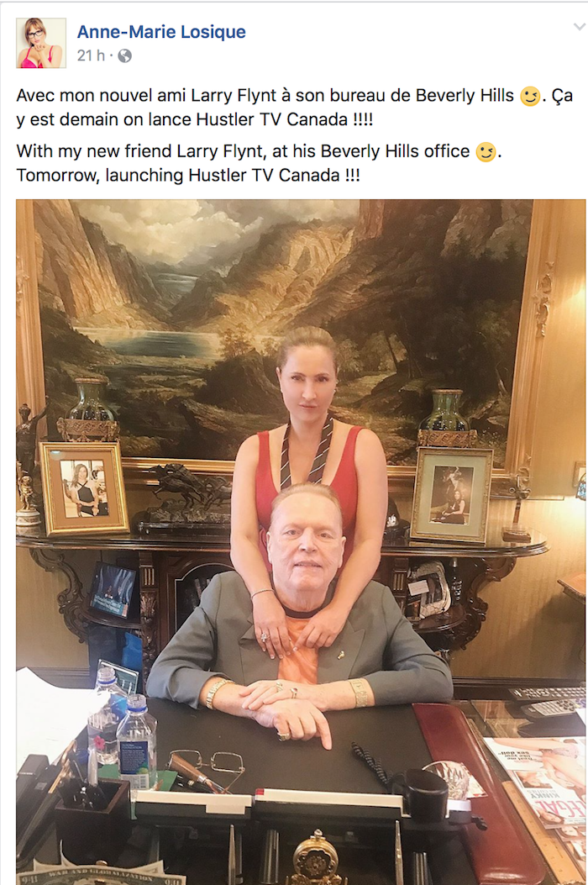Click the framed portrait on right shelf

pos(451,495)
